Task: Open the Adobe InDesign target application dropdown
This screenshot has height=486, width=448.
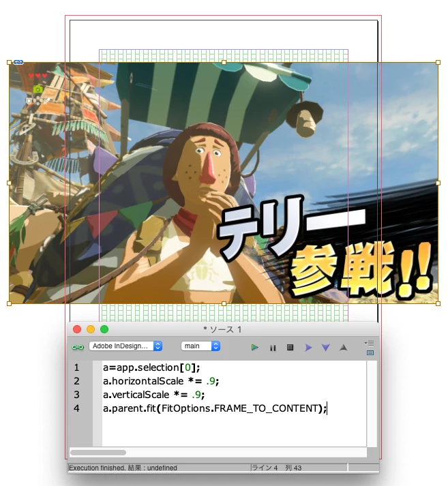Action: [125, 346]
